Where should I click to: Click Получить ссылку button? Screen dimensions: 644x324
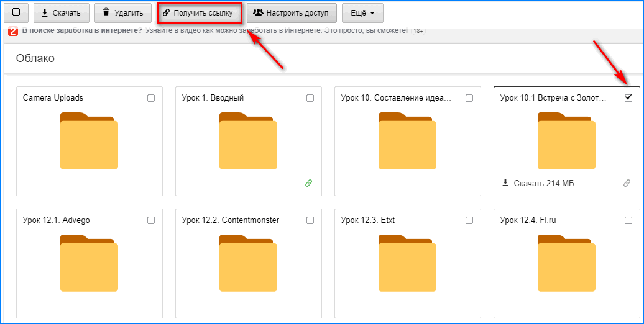(x=199, y=12)
